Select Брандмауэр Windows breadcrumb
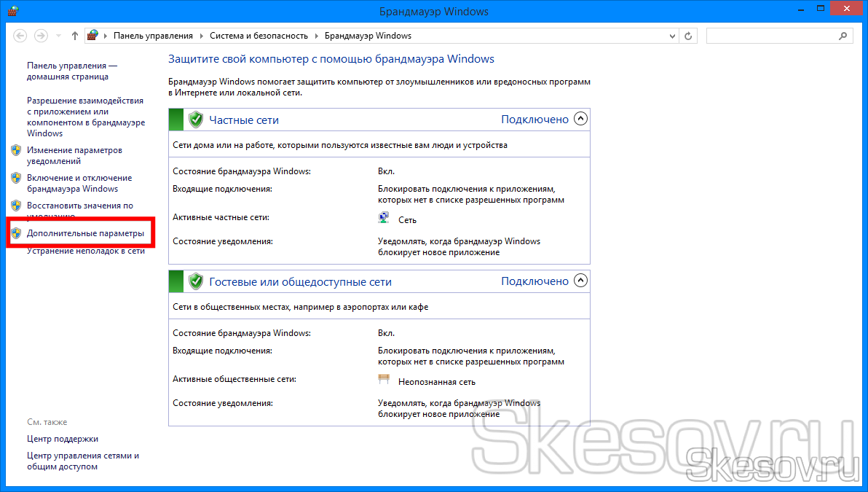 tap(368, 36)
